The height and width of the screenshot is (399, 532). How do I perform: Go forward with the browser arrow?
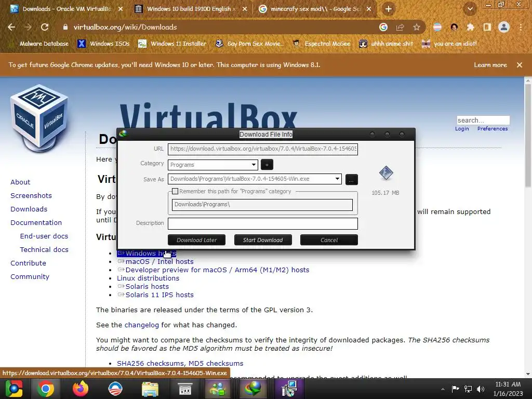tap(28, 27)
